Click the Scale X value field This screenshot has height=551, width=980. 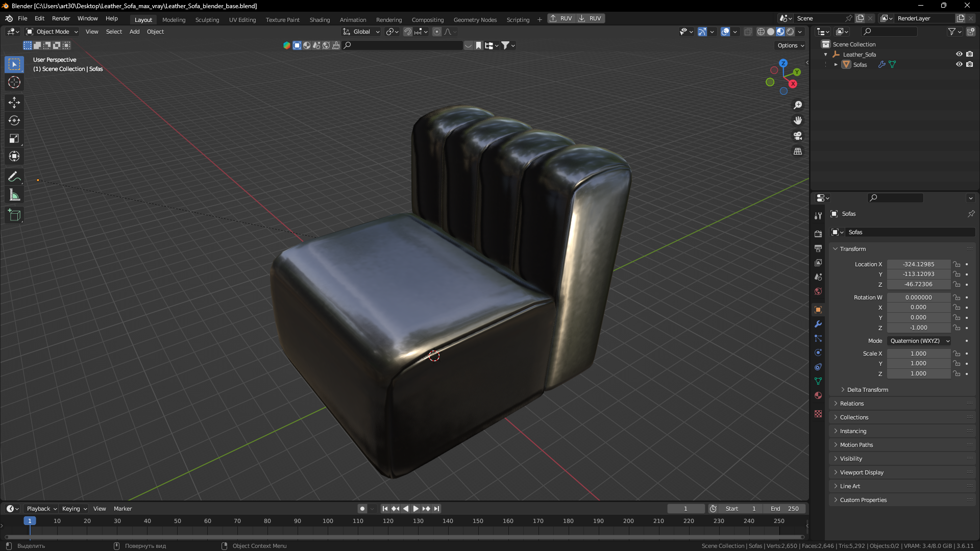tap(918, 354)
